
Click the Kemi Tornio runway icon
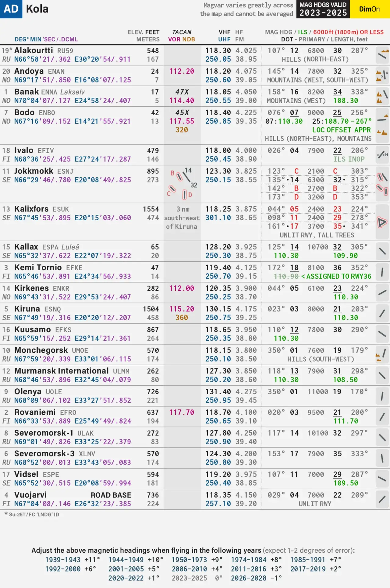(x=382, y=272)
